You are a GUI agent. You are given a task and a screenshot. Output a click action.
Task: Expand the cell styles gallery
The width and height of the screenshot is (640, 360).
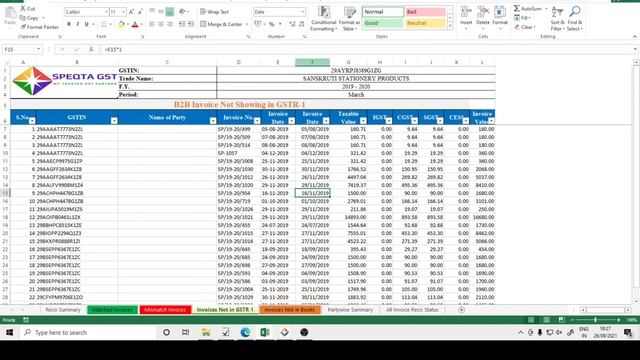[x=450, y=27]
